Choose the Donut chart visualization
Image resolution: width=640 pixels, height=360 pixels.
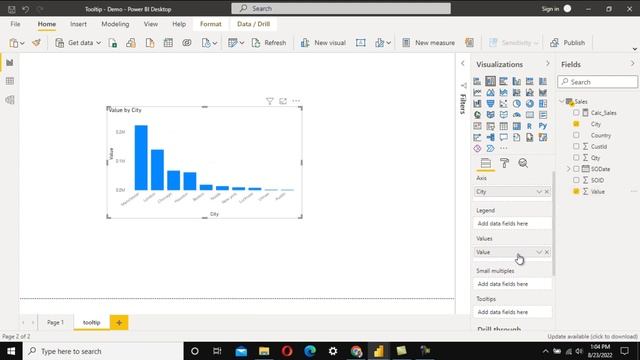[x=530, y=104]
